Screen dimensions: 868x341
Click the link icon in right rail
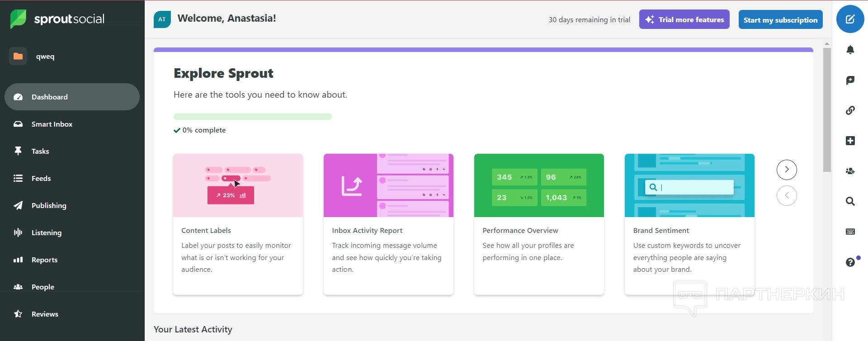[850, 110]
